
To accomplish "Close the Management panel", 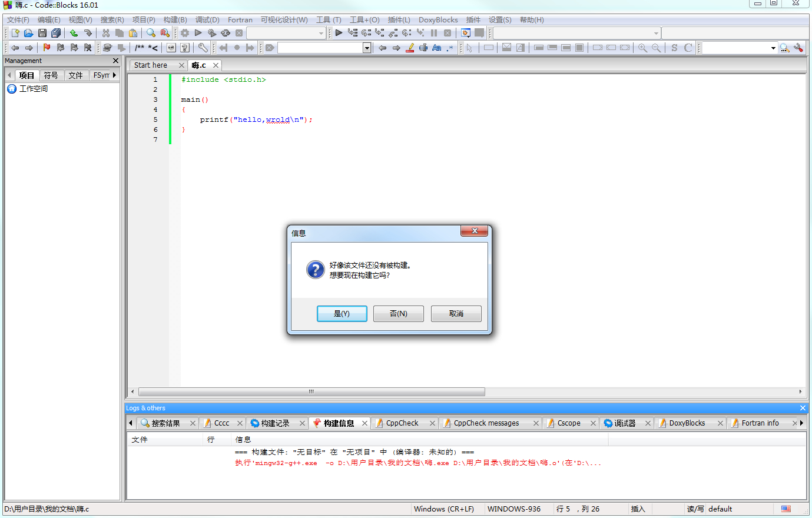I will tap(115, 61).
